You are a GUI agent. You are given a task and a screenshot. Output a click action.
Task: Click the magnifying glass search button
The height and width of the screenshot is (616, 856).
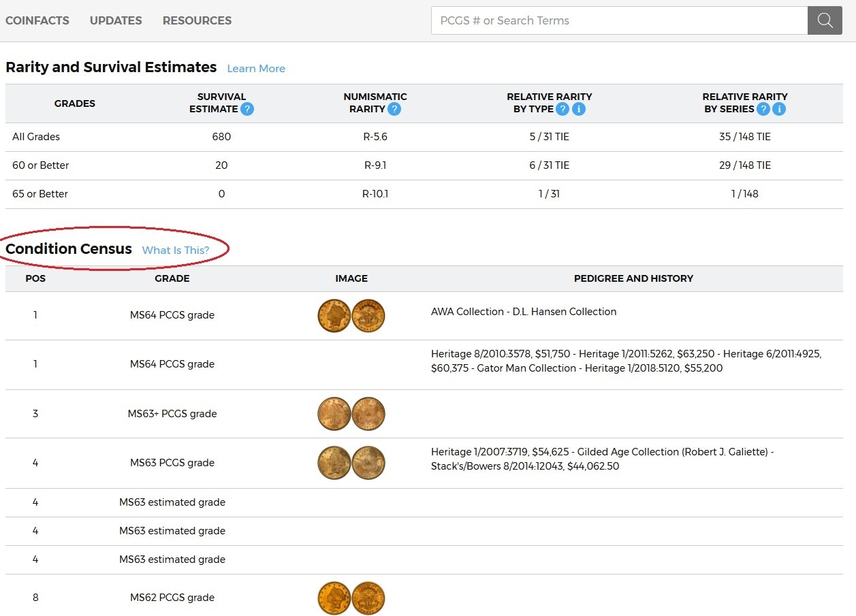coord(825,20)
